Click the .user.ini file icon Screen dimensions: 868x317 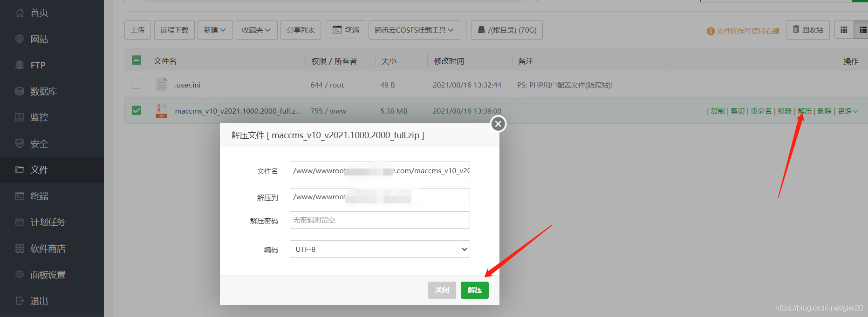click(162, 85)
